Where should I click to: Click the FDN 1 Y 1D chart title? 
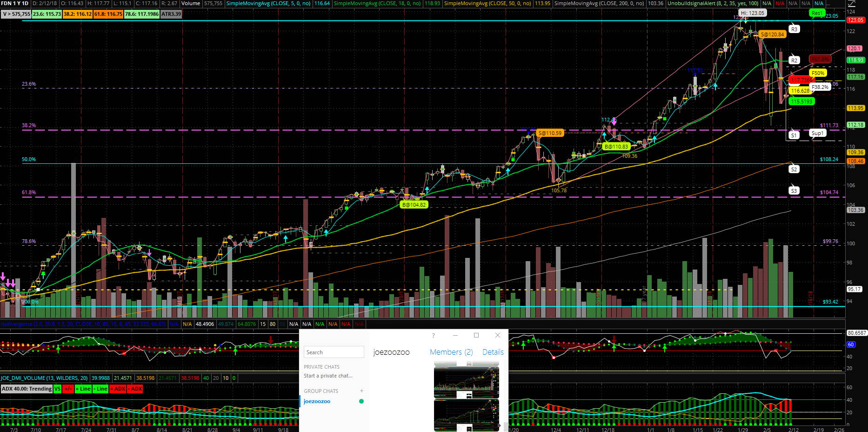pos(15,3)
